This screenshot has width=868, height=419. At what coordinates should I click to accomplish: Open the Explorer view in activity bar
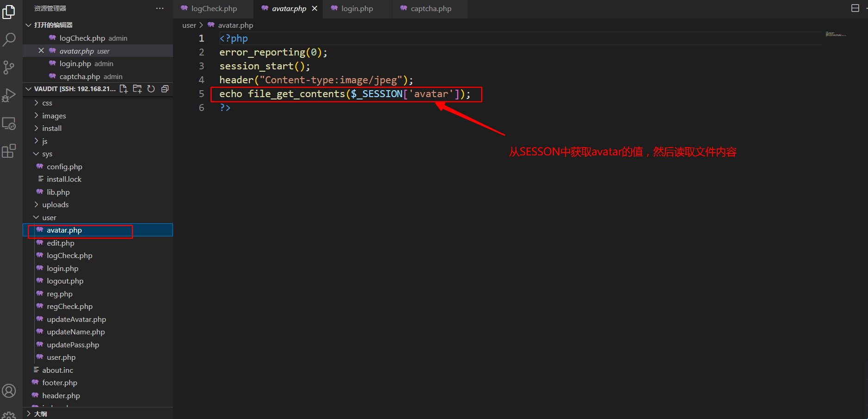9,12
